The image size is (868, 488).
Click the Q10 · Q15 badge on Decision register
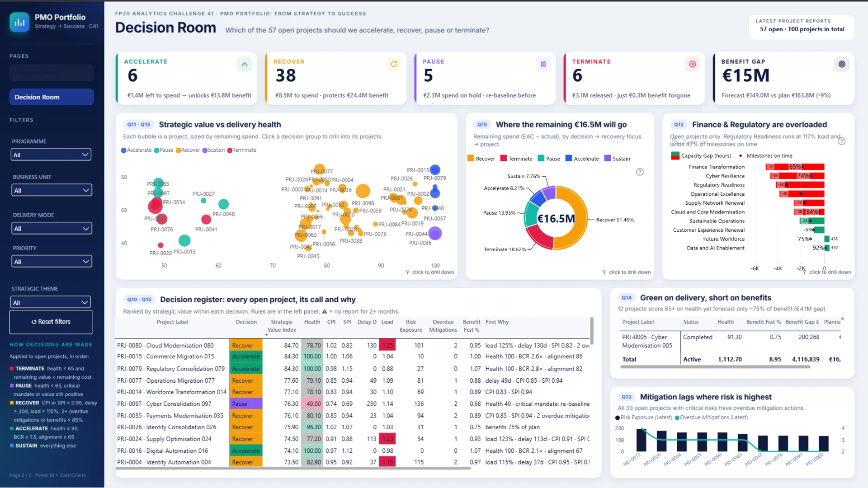(x=139, y=299)
